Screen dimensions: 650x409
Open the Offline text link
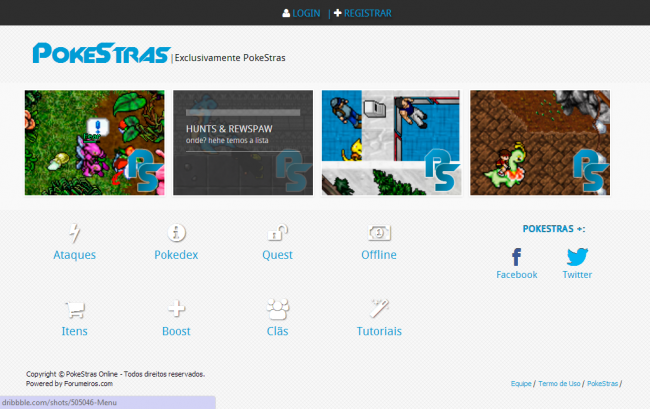click(379, 255)
